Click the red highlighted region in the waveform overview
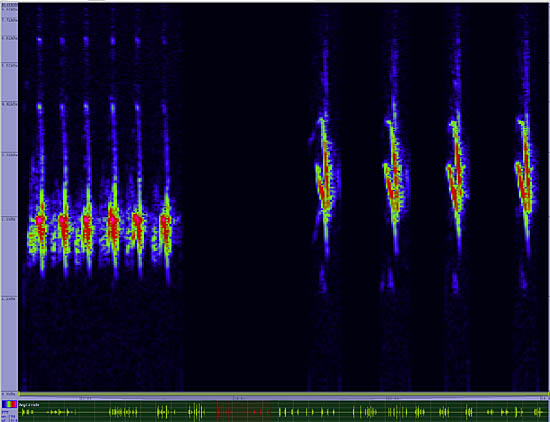Image resolution: width=550 pixels, height=422 pixels. pyautogui.click(x=244, y=411)
